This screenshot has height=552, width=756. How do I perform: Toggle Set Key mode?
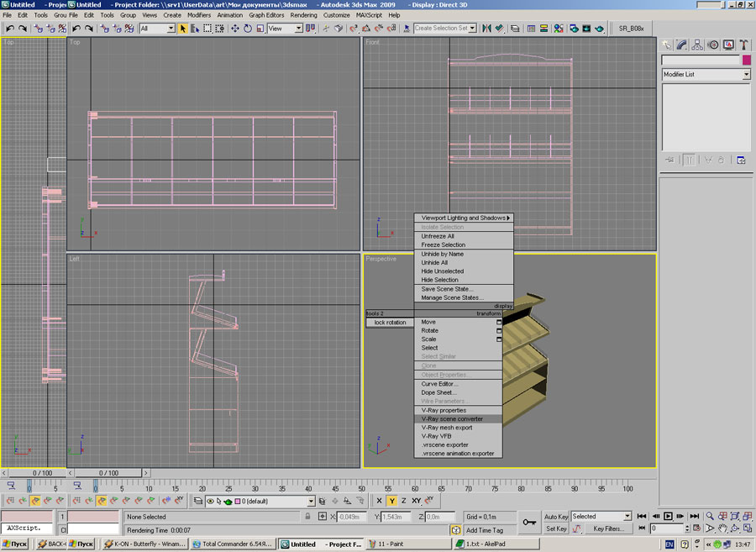click(556, 528)
